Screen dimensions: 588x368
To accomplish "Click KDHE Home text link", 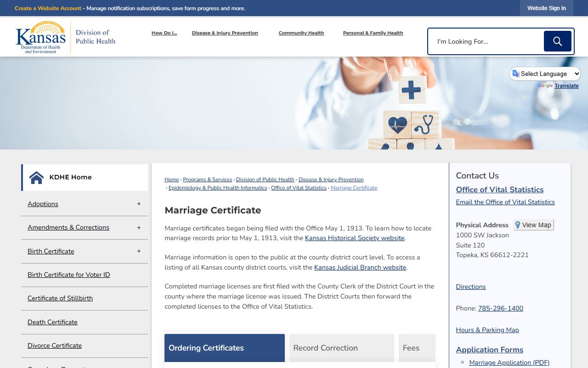I will click(70, 177).
